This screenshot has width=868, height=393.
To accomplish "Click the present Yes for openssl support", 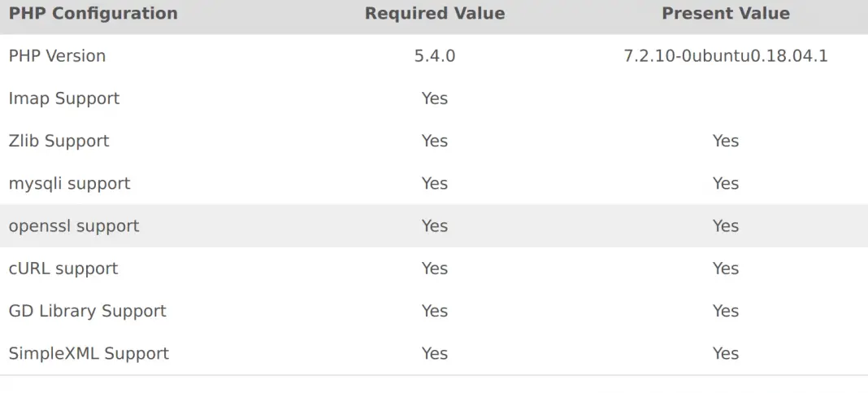I will coord(725,225).
